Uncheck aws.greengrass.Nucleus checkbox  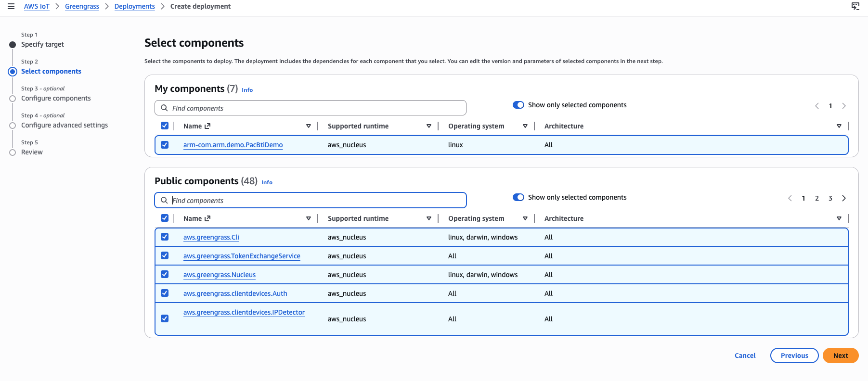165,274
